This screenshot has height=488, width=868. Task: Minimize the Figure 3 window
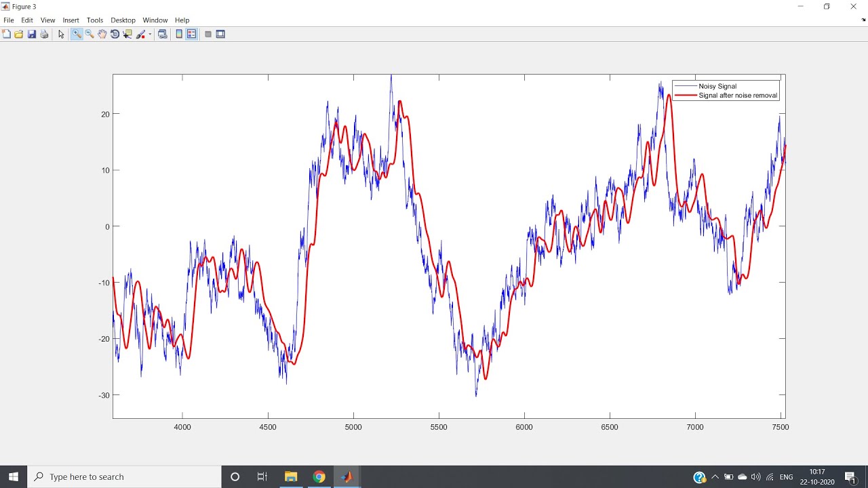[x=801, y=6]
